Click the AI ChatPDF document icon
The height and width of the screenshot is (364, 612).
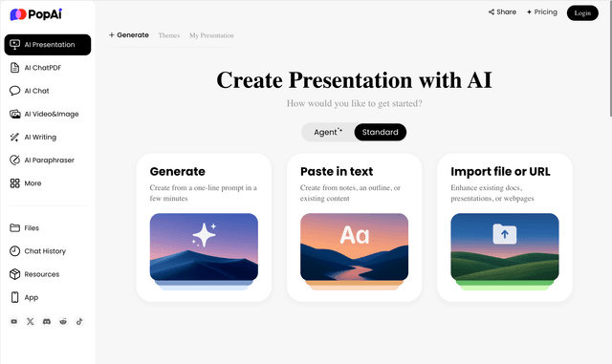(x=15, y=68)
